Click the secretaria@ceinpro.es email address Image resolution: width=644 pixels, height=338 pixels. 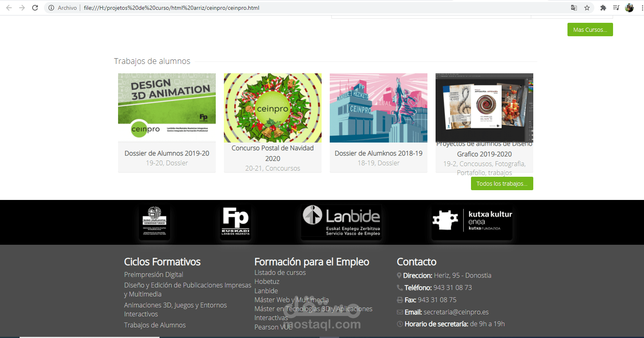[x=456, y=312]
